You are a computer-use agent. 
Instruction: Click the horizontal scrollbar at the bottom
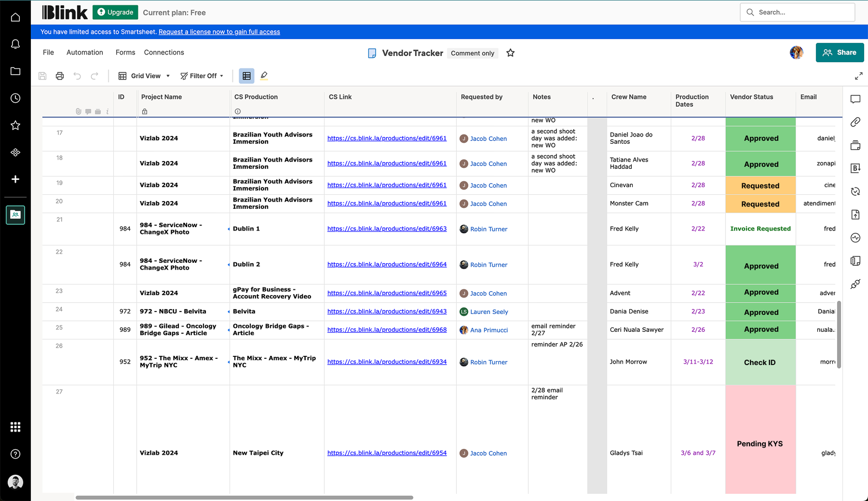(x=244, y=498)
